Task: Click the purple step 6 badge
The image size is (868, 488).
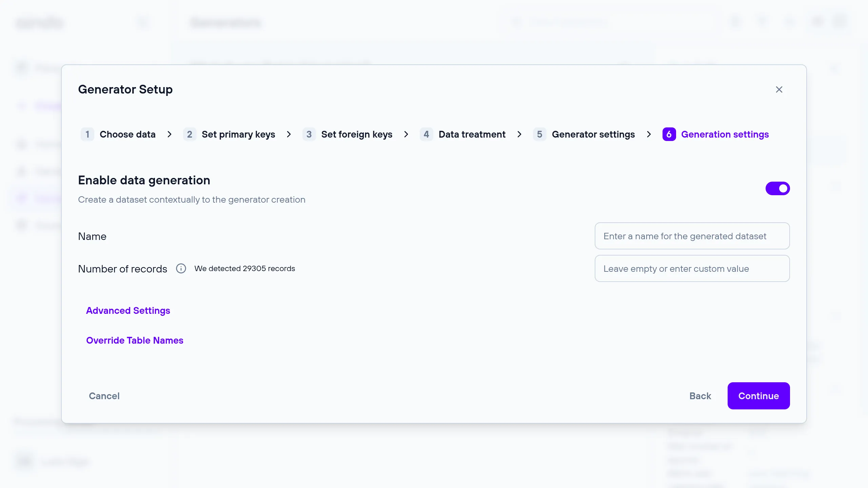Action: pos(669,134)
